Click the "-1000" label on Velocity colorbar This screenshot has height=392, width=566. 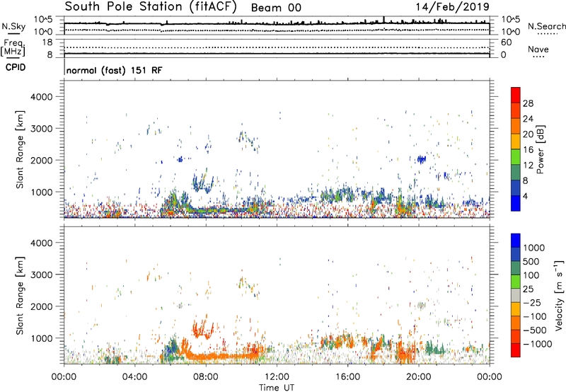(538, 344)
